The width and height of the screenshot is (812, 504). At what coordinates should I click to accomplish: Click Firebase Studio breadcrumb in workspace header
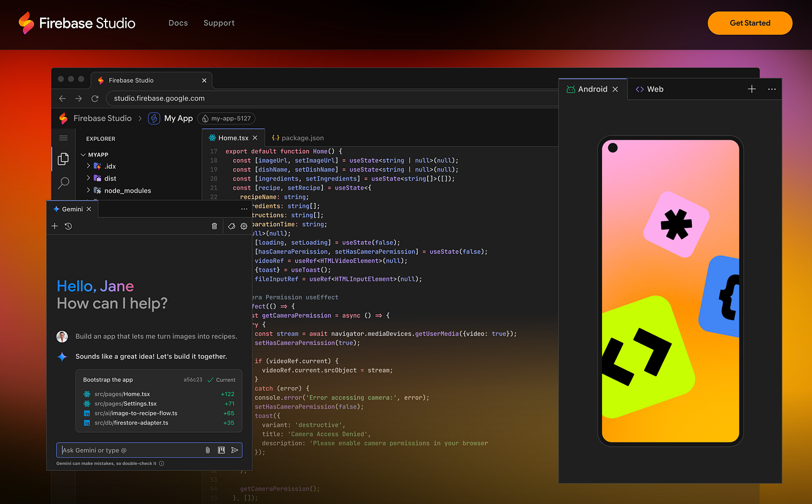click(x=103, y=118)
